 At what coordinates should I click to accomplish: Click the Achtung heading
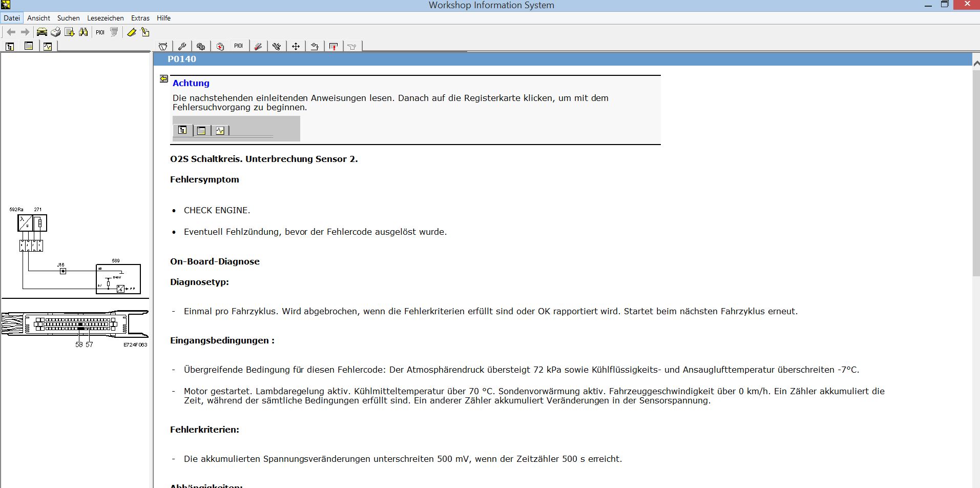point(191,83)
